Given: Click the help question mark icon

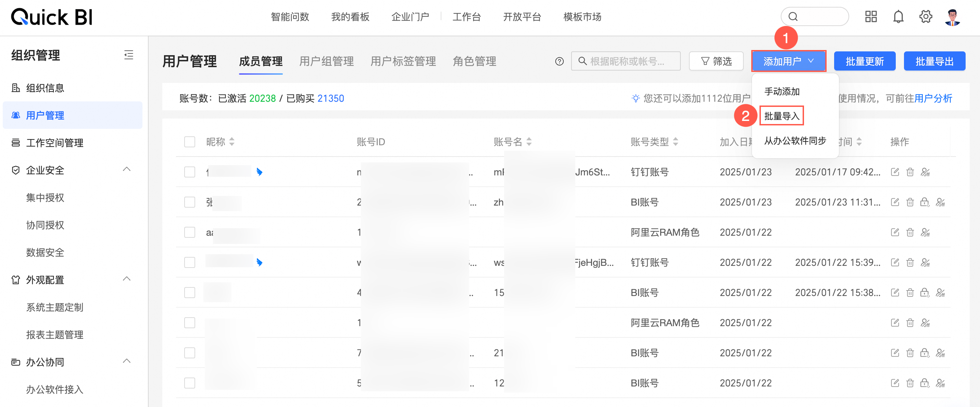Looking at the screenshot, I should pos(559,61).
